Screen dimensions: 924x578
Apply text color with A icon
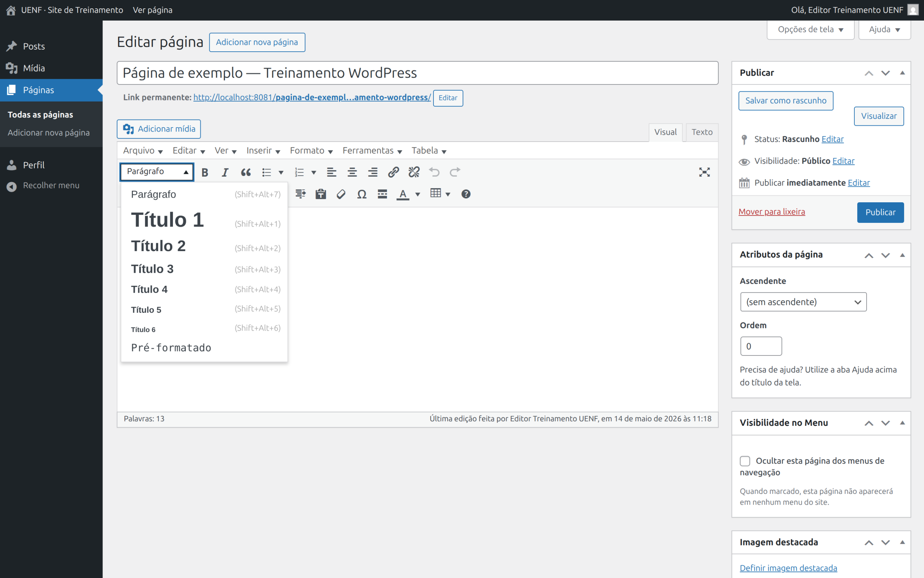[403, 194]
